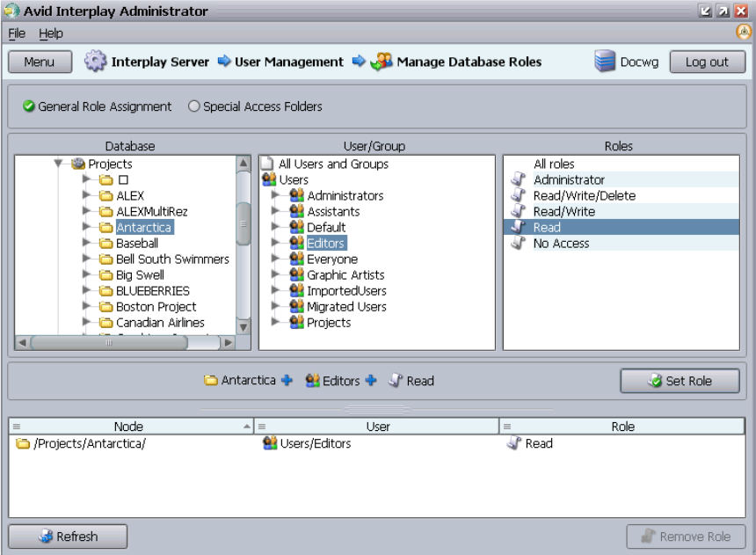This screenshot has width=756, height=555.
Task: Open the File menu
Action: click(x=17, y=33)
